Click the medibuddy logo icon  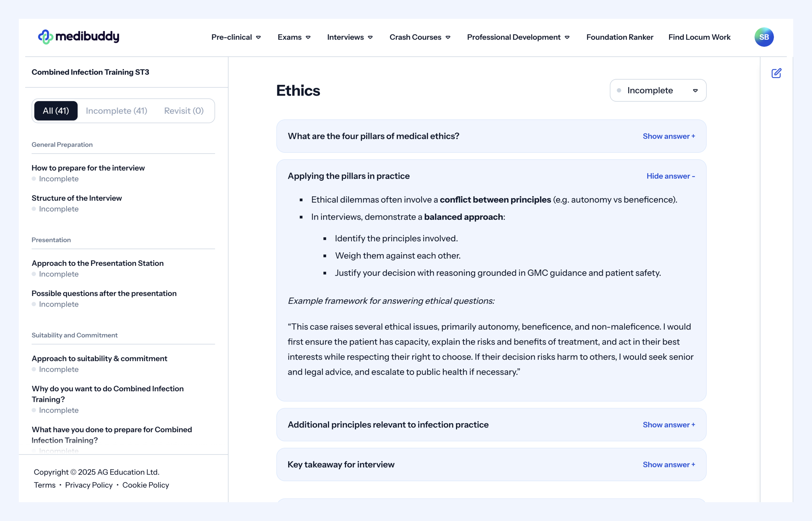click(46, 37)
